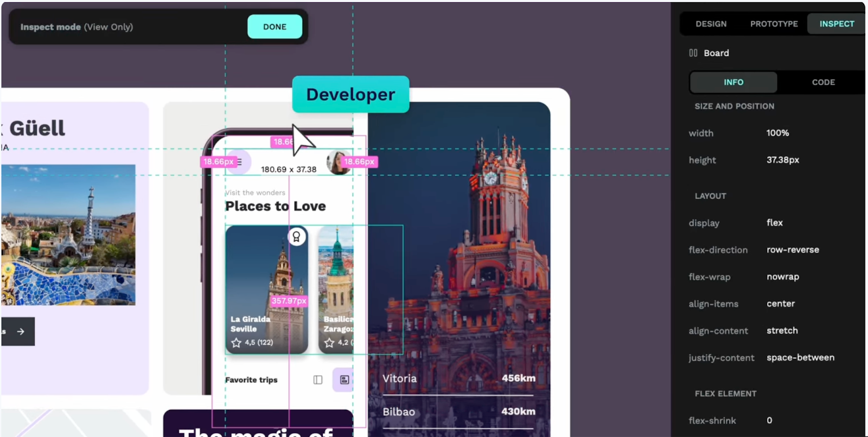Click the SIZE AND POSITION section heading
The height and width of the screenshot is (437, 868).
click(734, 106)
